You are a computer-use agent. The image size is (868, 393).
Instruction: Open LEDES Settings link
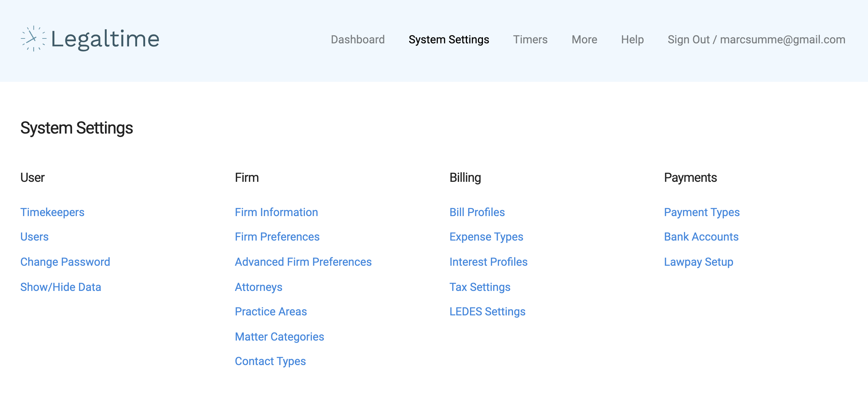(487, 312)
